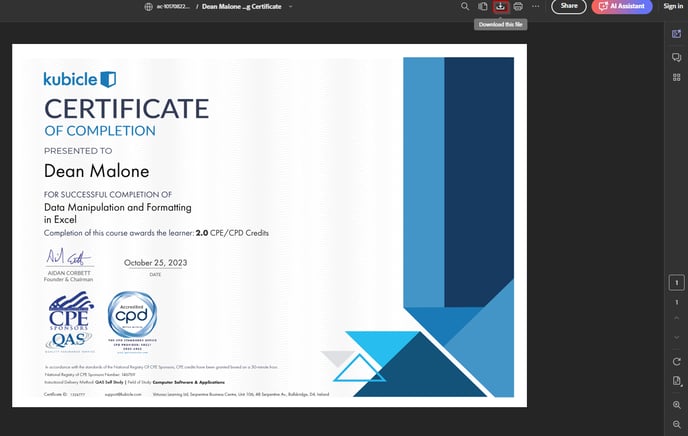Open the AI edit panel icon in sidebar
The width and height of the screenshot is (688, 436).
[677, 34]
